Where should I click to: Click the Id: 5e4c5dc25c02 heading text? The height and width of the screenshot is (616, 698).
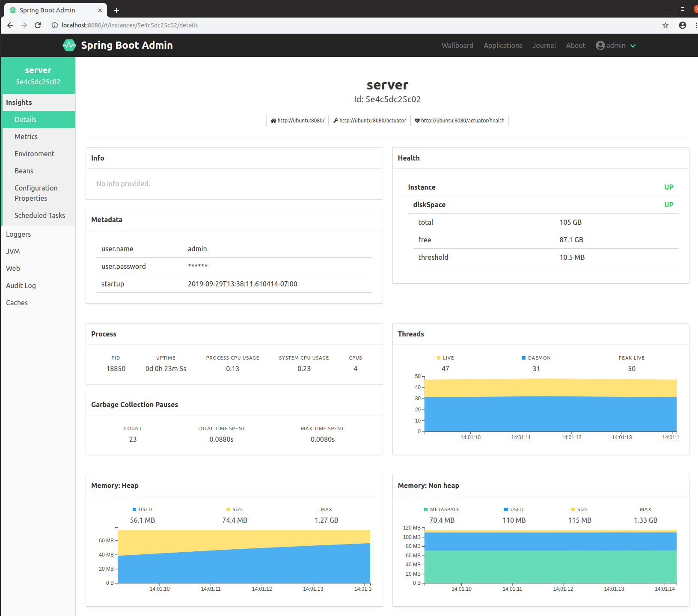tap(387, 99)
